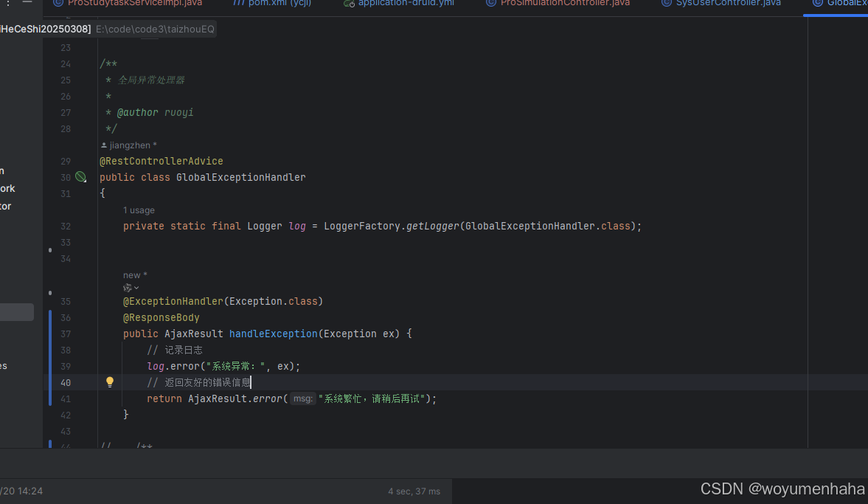The image size is (868, 504).
Task: Click the '@author ruoyi' doc tag
Action: 155,112
